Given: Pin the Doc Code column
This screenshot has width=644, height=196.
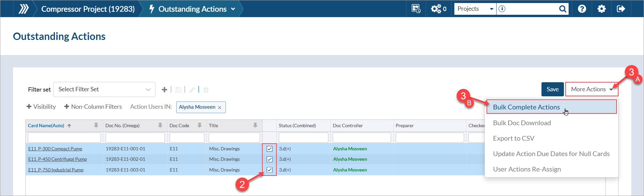Looking at the screenshot, I should point(200,126).
